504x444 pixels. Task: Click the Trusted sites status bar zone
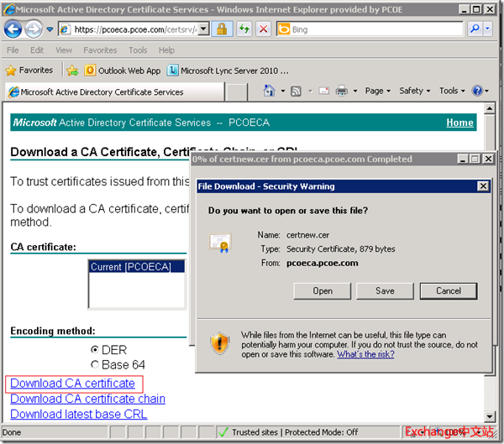[x=308, y=432]
